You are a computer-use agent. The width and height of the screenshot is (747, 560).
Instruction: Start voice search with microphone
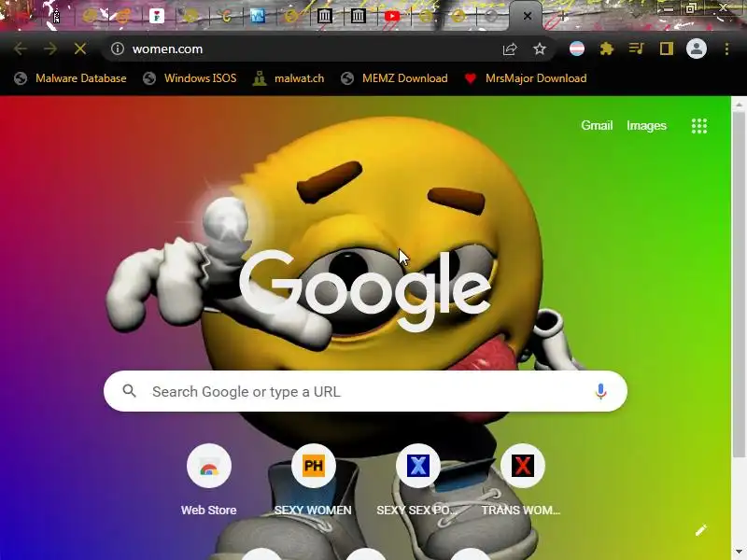[x=600, y=391]
